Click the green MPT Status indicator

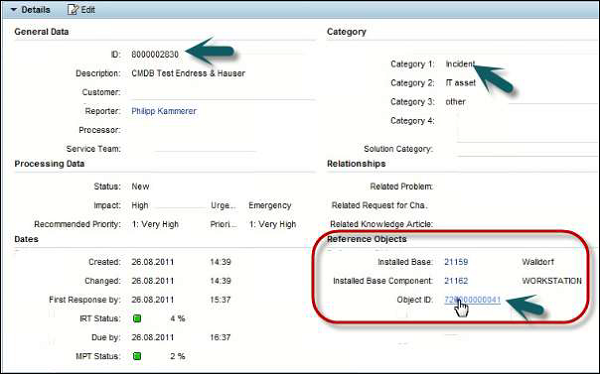click(137, 356)
